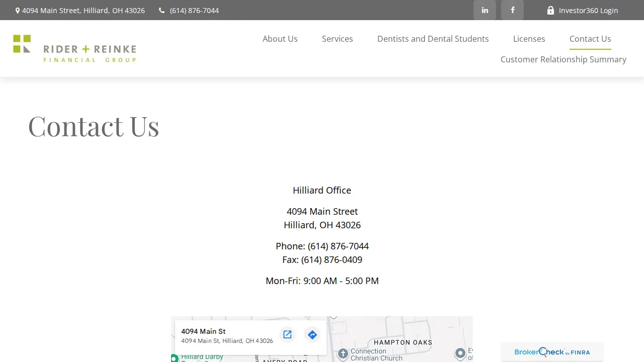Open the Facebook social icon
This screenshot has height=362, width=644.
click(512, 10)
